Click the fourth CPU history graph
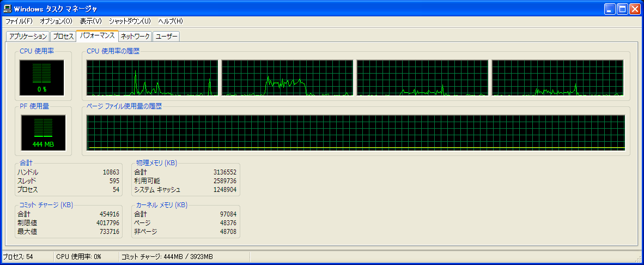The image size is (644, 265). tap(558, 77)
